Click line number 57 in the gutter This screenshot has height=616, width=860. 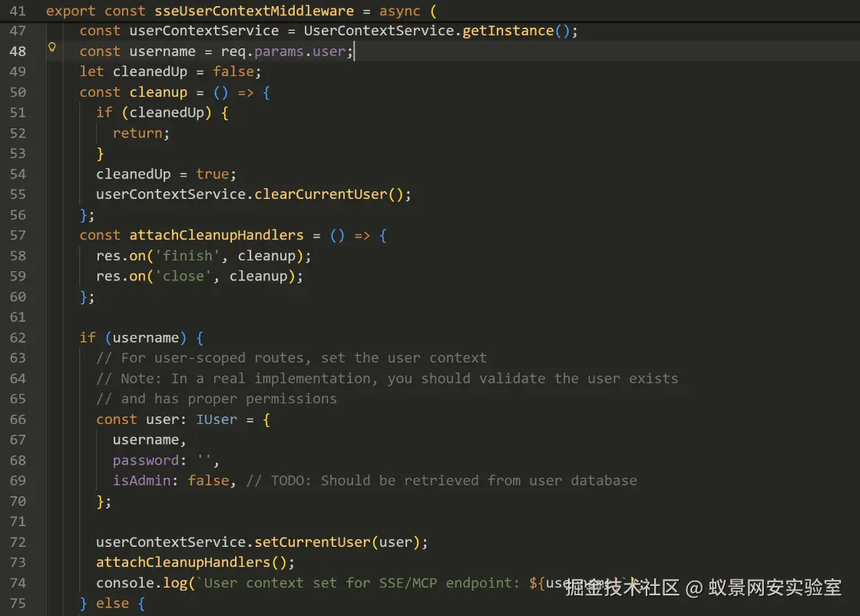coord(18,235)
